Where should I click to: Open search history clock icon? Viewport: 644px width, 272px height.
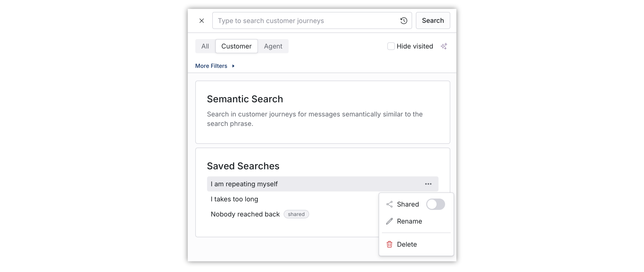pos(403,21)
